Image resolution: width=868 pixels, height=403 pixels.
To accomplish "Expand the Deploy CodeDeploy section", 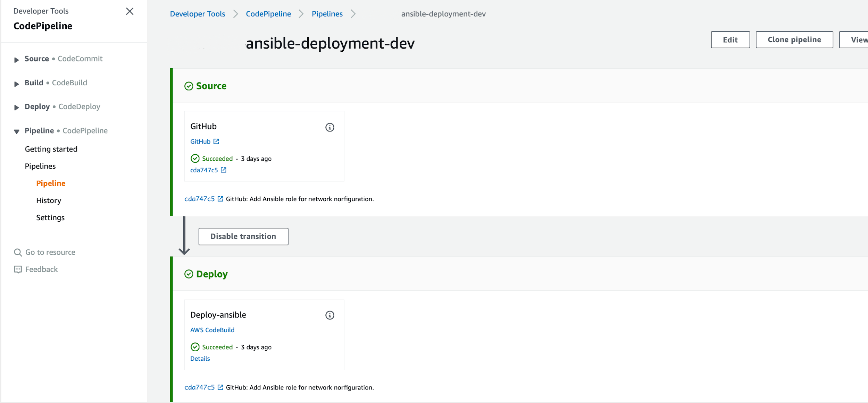I will click(16, 108).
